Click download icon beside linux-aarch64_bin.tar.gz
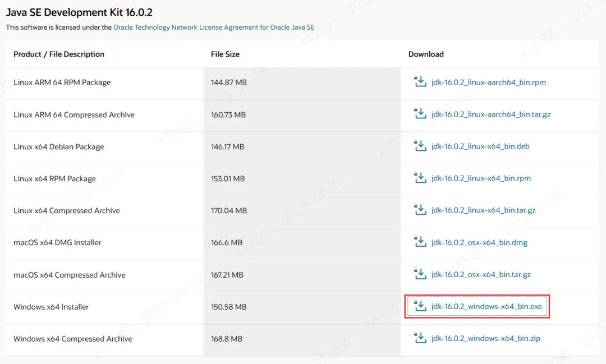 tap(420, 114)
